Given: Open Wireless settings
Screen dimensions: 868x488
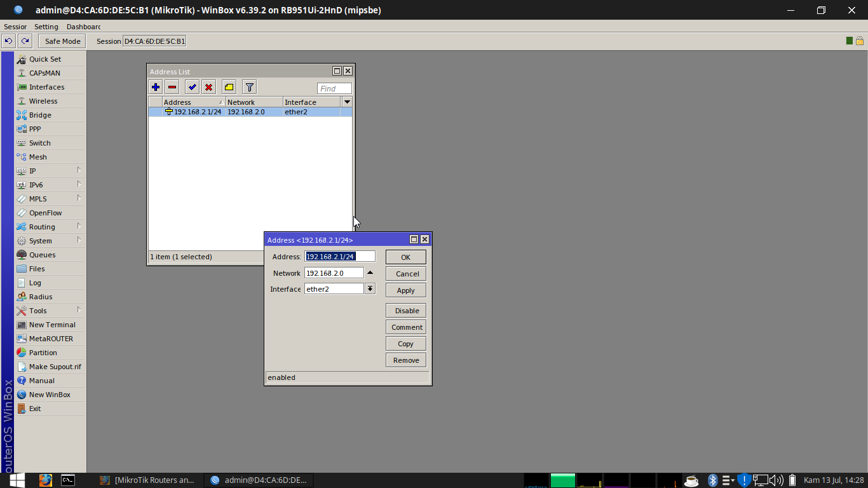Looking at the screenshot, I should click(50, 101).
